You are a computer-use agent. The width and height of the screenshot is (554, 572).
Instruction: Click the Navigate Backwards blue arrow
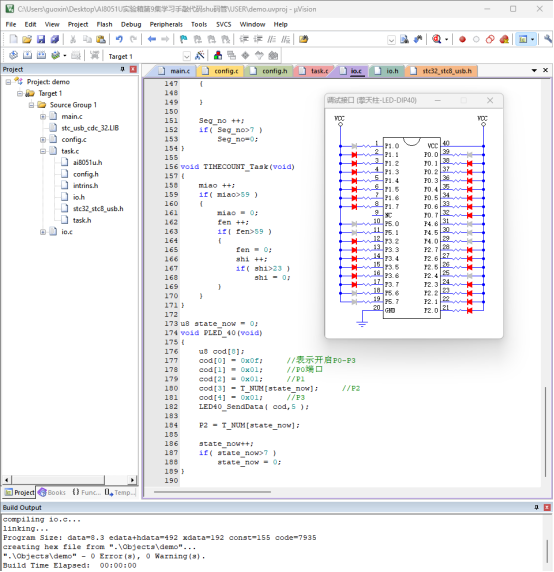click(x=152, y=39)
